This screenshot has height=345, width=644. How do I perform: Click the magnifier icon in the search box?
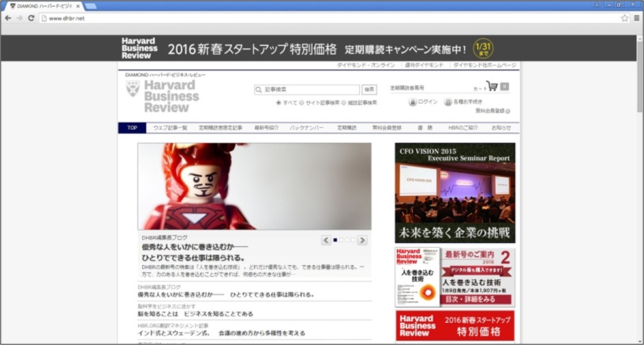coord(259,89)
